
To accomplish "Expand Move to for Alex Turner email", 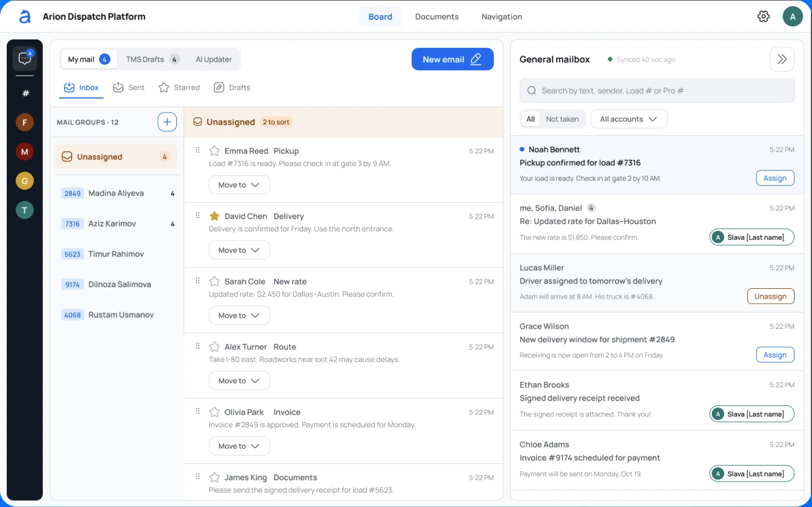I will tap(239, 381).
